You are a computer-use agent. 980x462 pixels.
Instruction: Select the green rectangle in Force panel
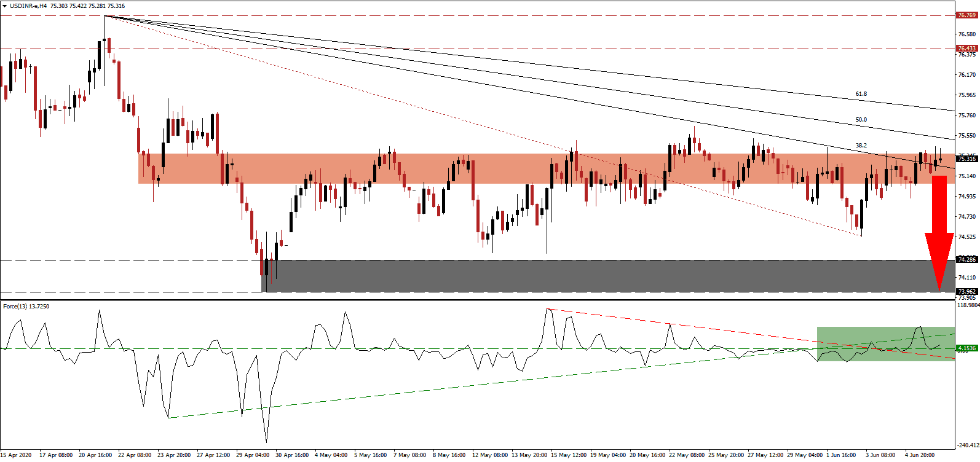(x=885, y=343)
